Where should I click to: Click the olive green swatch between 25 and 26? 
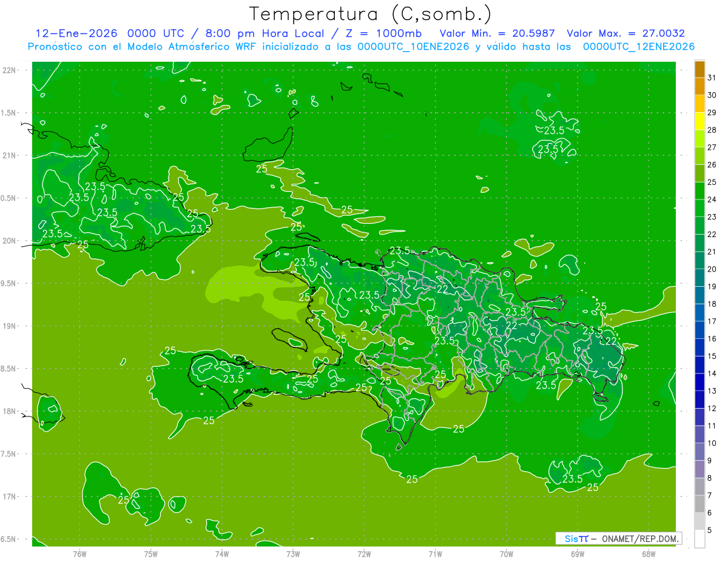699,173
